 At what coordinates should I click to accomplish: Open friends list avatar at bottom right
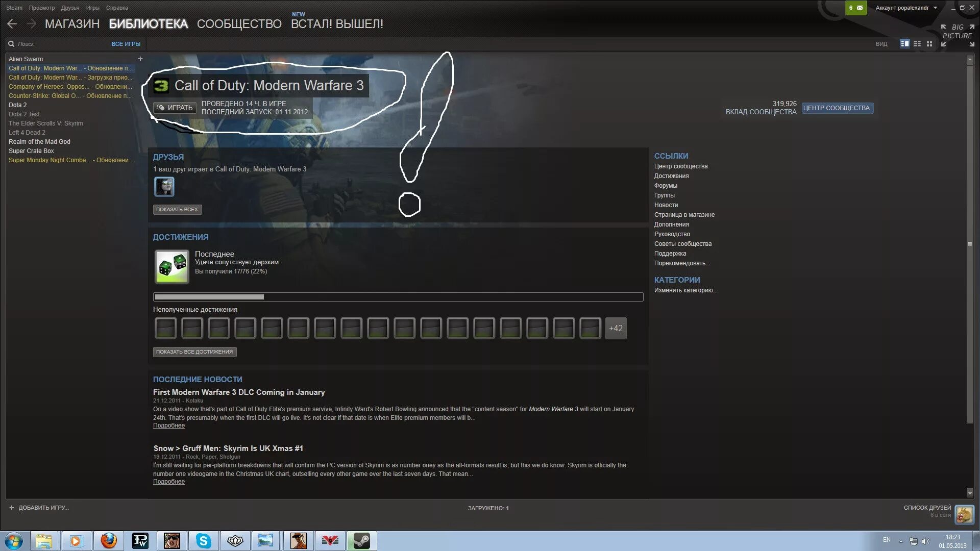click(x=964, y=515)
